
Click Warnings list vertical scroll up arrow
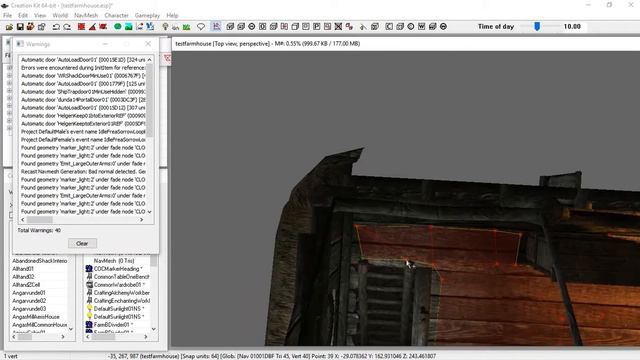pos(150,60)
